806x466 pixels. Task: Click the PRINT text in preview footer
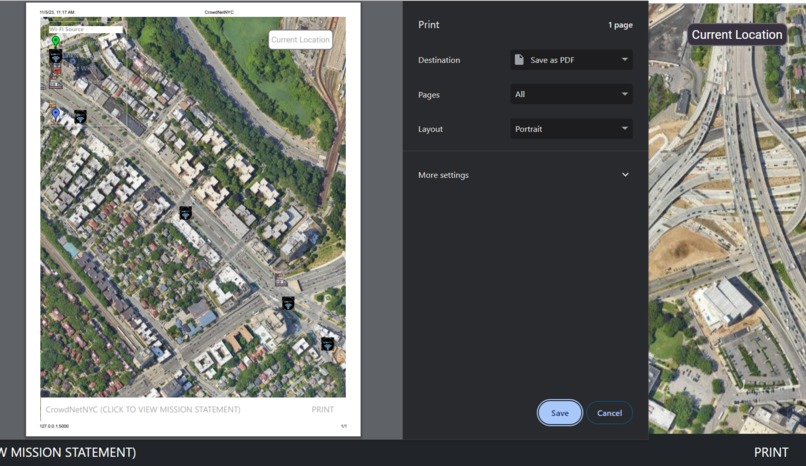coord(322,409)
